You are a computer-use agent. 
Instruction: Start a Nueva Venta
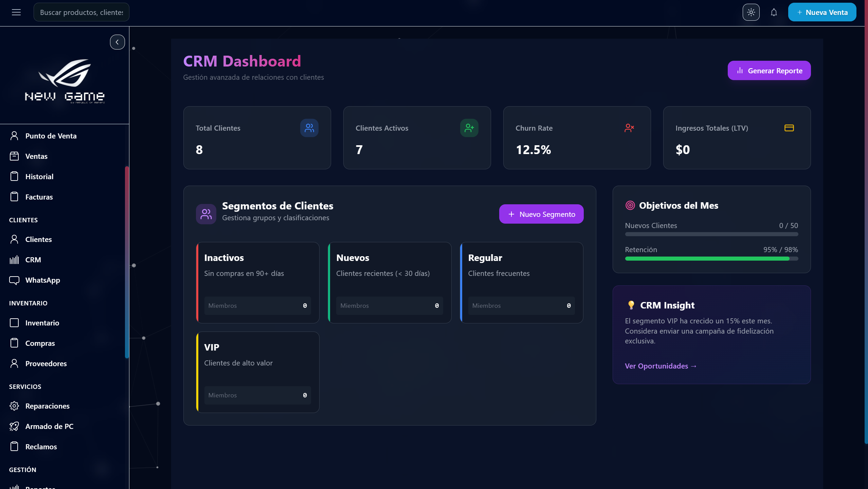pyautogui.click(x=822, y=13)
